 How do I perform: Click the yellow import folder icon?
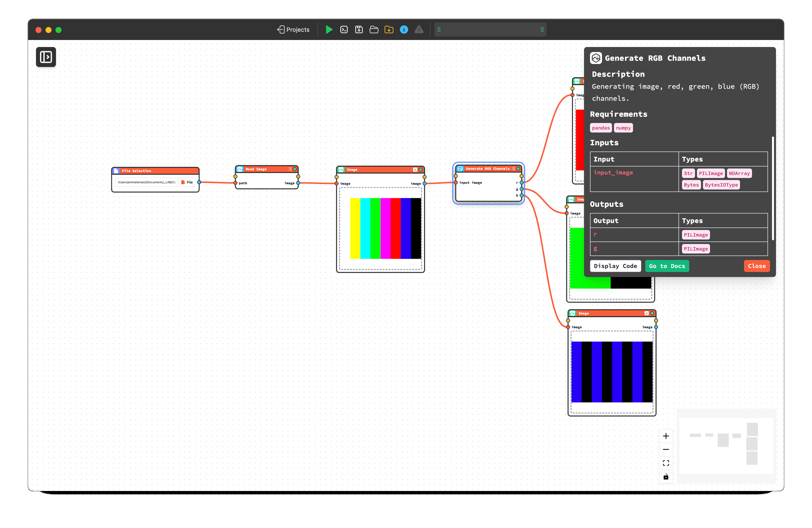pos(389,30)
